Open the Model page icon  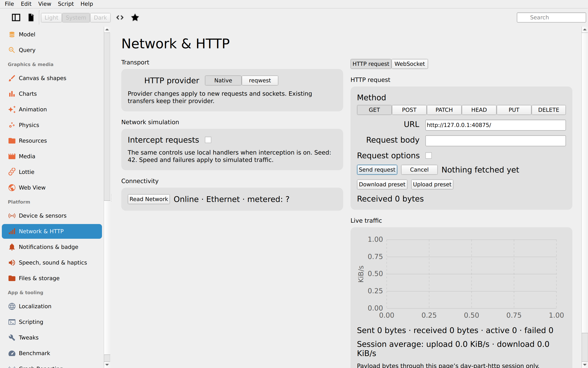12,34
